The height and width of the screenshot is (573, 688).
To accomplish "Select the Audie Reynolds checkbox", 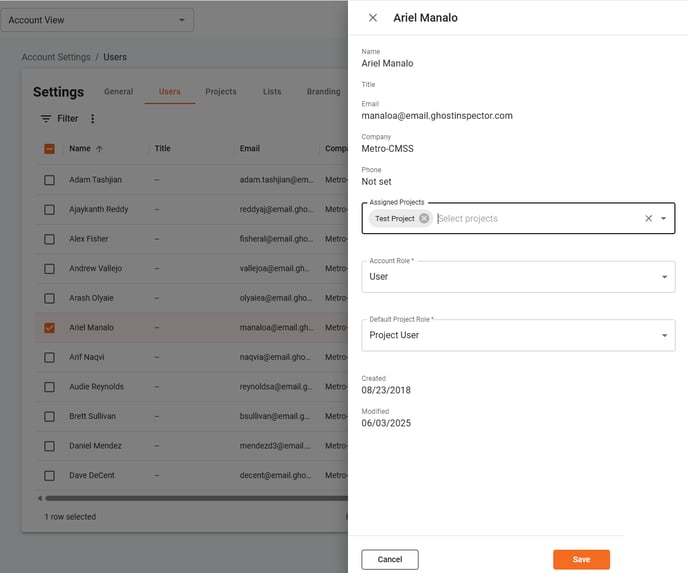I will coord(50,387).
